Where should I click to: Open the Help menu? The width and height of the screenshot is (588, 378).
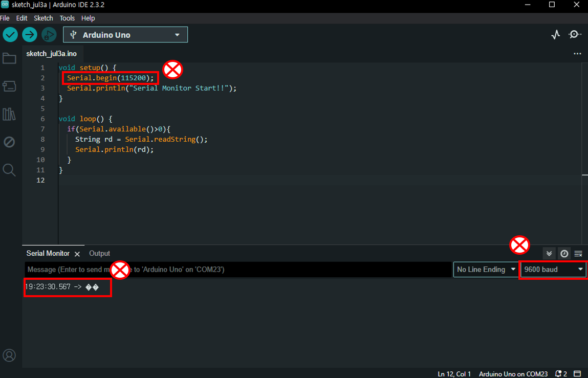[x=88, y=18]
